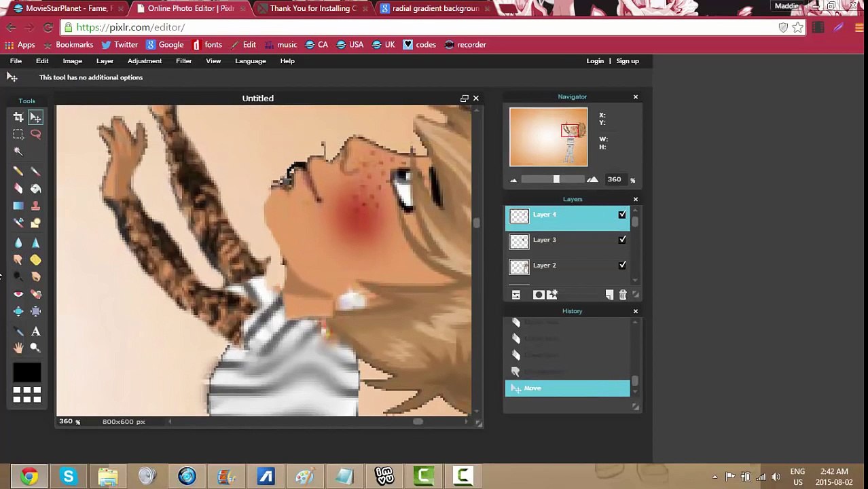Select the Paint Bucket tool

(35, 189)
